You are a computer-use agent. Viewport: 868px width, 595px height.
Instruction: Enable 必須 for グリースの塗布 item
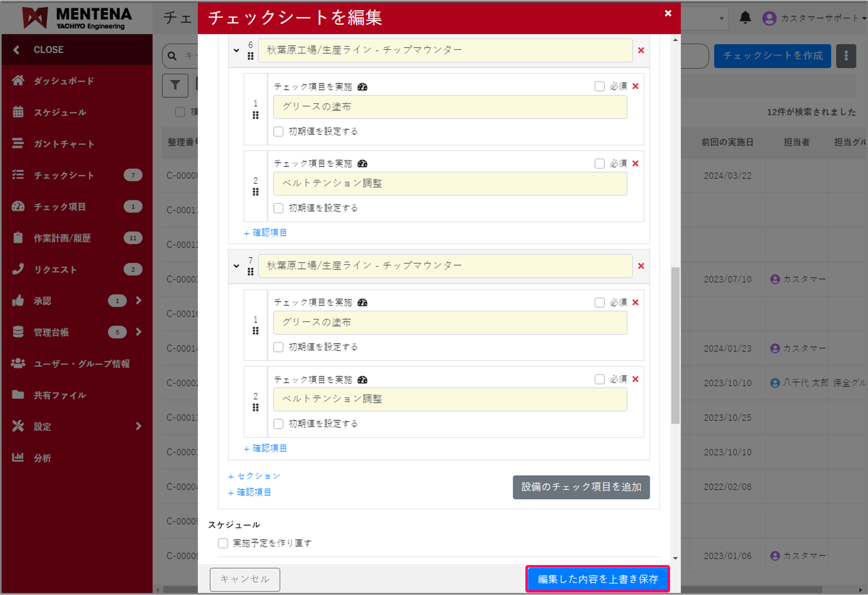pyautogui.click(x=600, y=86)
